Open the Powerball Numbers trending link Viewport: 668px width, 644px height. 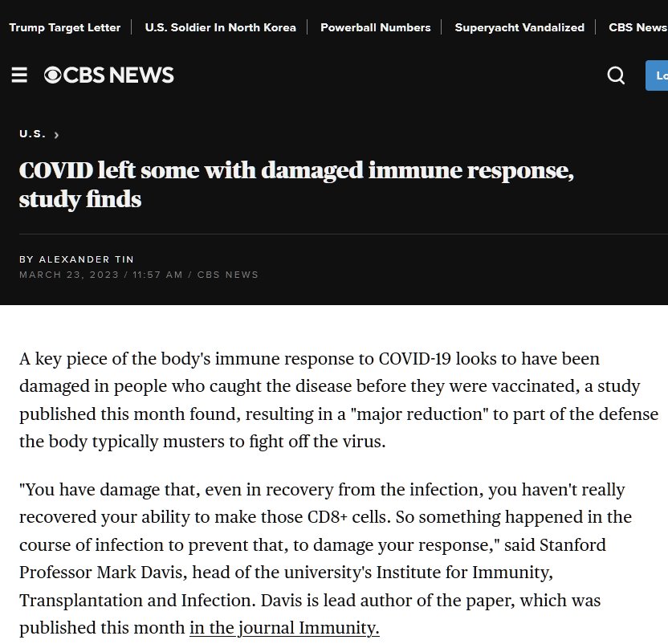375,27
